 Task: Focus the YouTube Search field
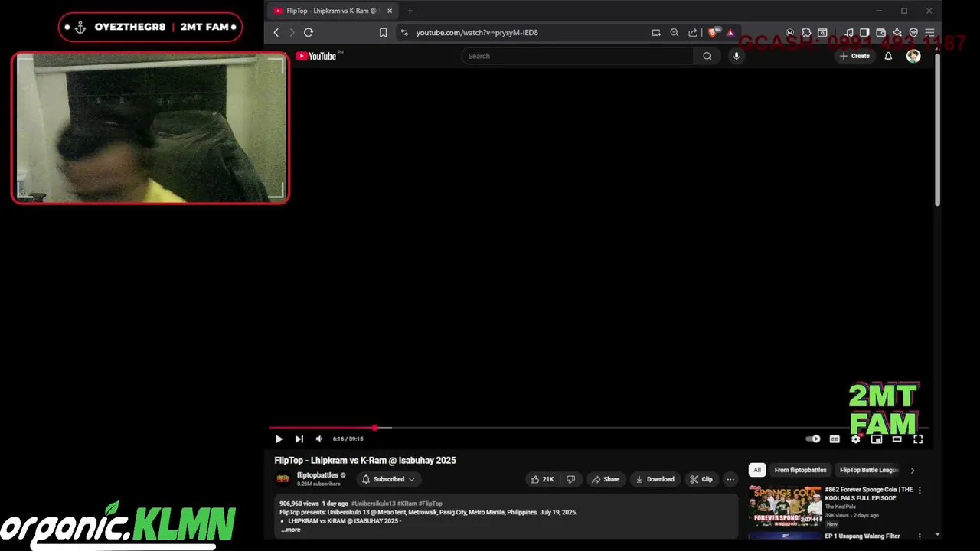click(578, 56)
